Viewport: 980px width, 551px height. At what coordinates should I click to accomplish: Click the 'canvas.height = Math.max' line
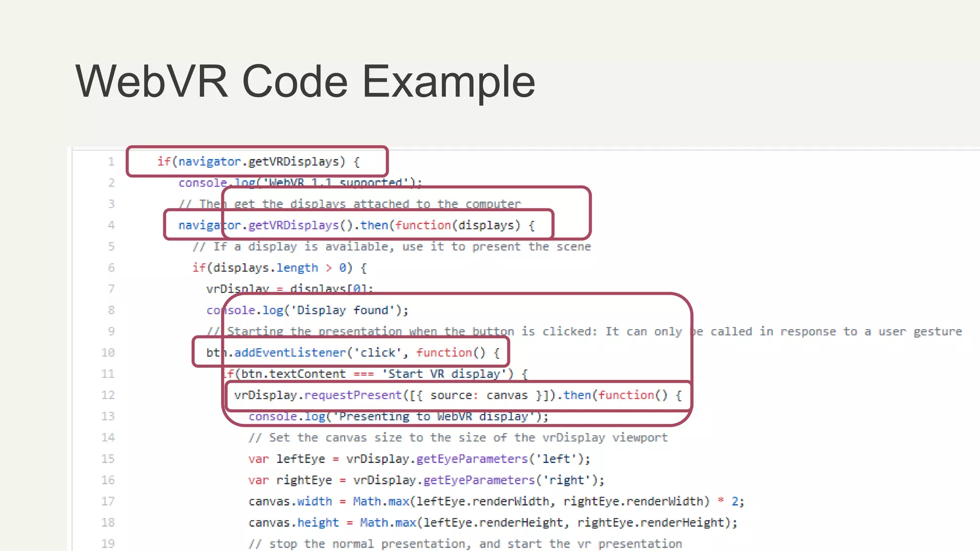click(x=493, y=523)
